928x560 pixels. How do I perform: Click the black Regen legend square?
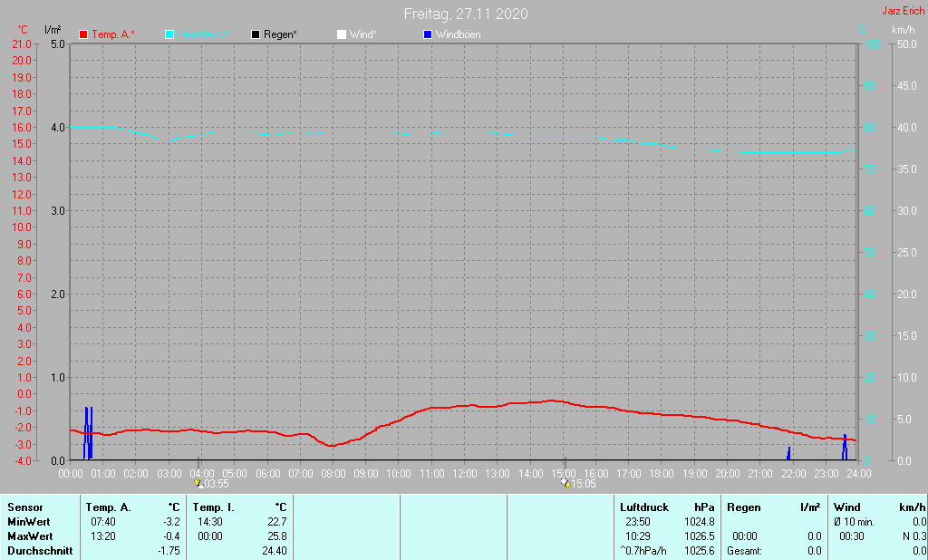coord(256,35)
